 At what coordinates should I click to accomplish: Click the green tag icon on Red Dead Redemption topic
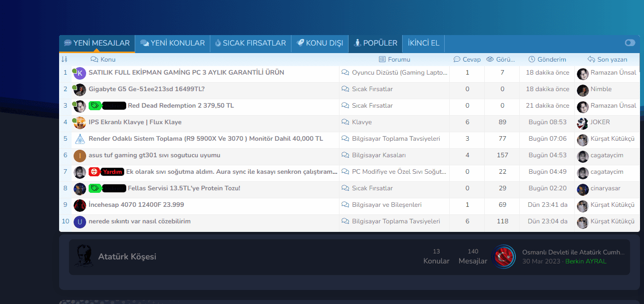tap(95, 106)
